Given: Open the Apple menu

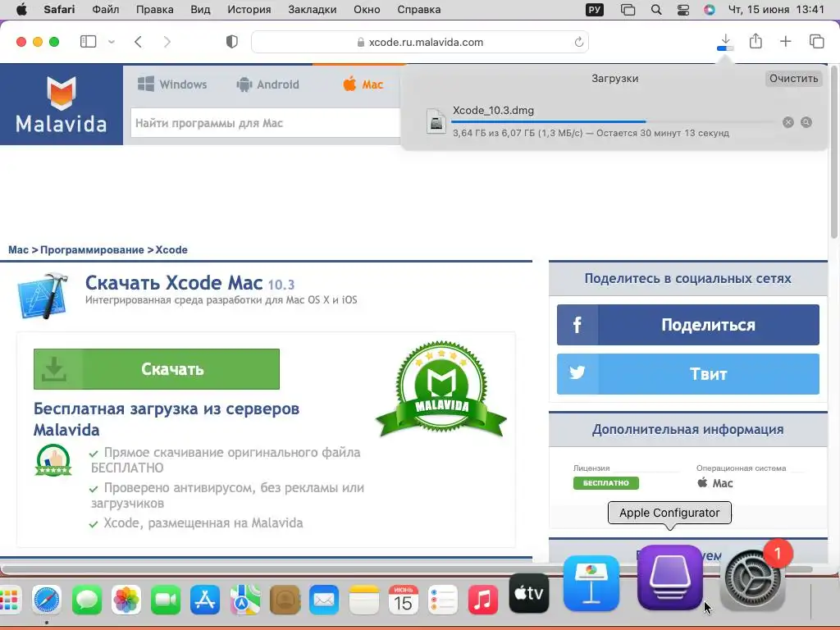Looking at the screenshot, I should pyautogui.click(x=21, y=10).
